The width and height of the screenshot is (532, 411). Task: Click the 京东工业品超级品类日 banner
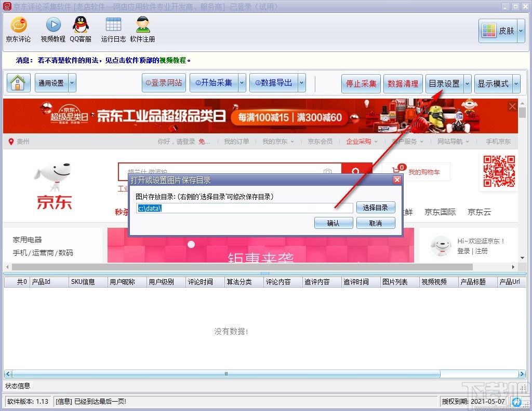click(x=260, y=116)
